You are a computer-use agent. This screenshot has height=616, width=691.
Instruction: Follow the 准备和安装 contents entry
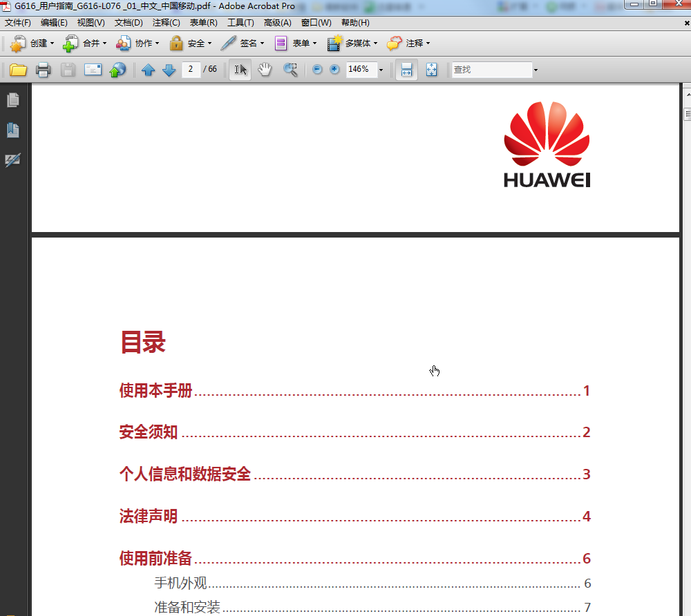[x=372, y=607]
